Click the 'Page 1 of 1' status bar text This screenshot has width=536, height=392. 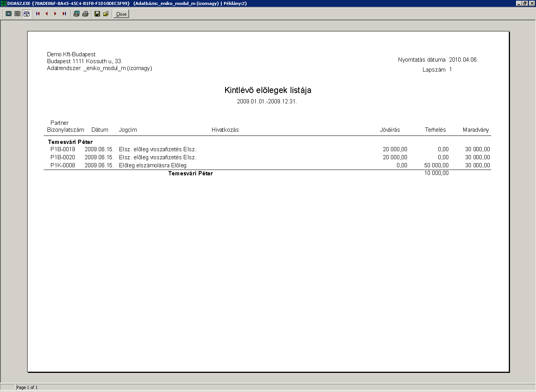(x=27, y=387)
